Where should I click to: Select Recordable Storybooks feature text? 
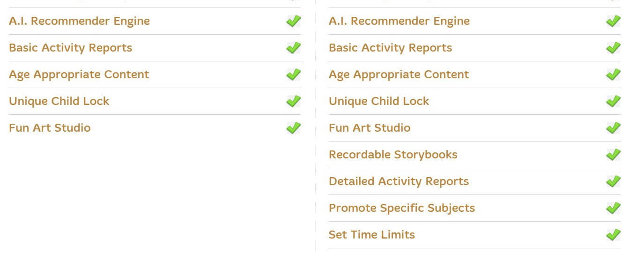(x=393, y=155)
